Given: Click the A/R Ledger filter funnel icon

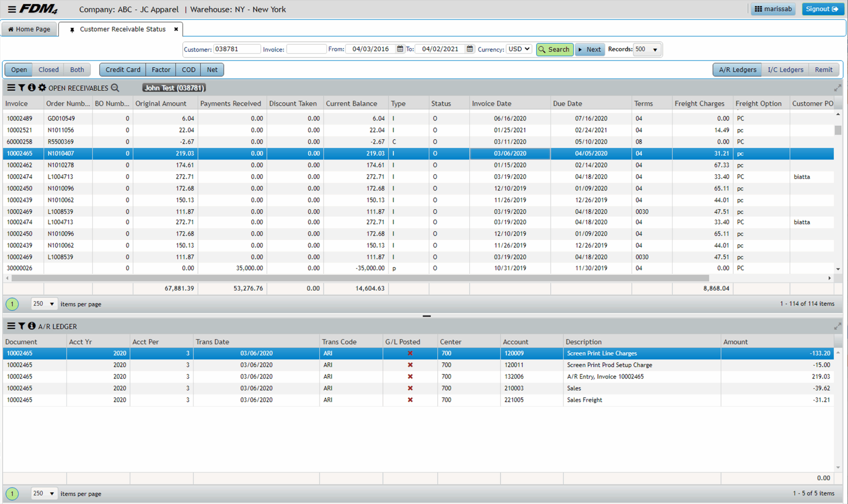Looking at the screenshot, I should click(x=22, y=327).
